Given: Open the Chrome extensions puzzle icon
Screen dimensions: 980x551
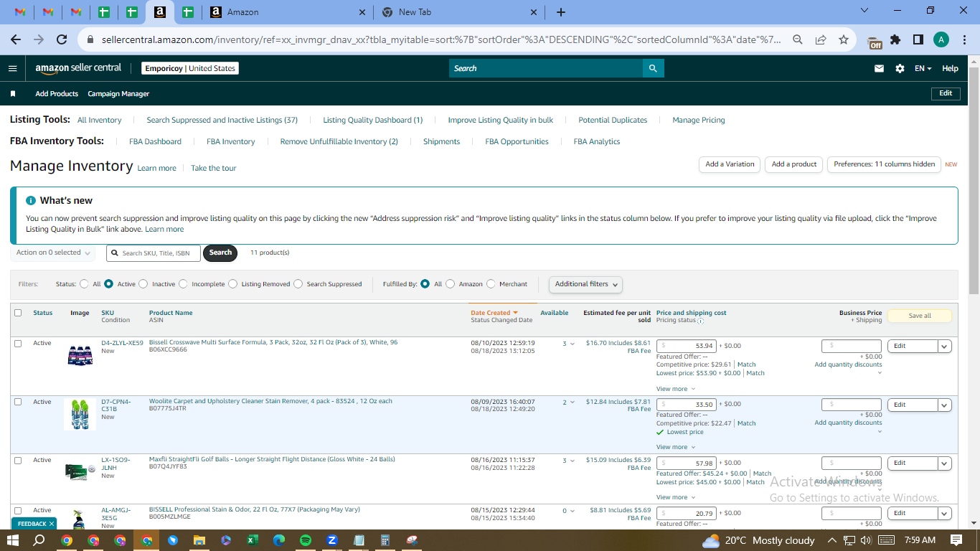Looking at the screenshot, I should 895,39.
